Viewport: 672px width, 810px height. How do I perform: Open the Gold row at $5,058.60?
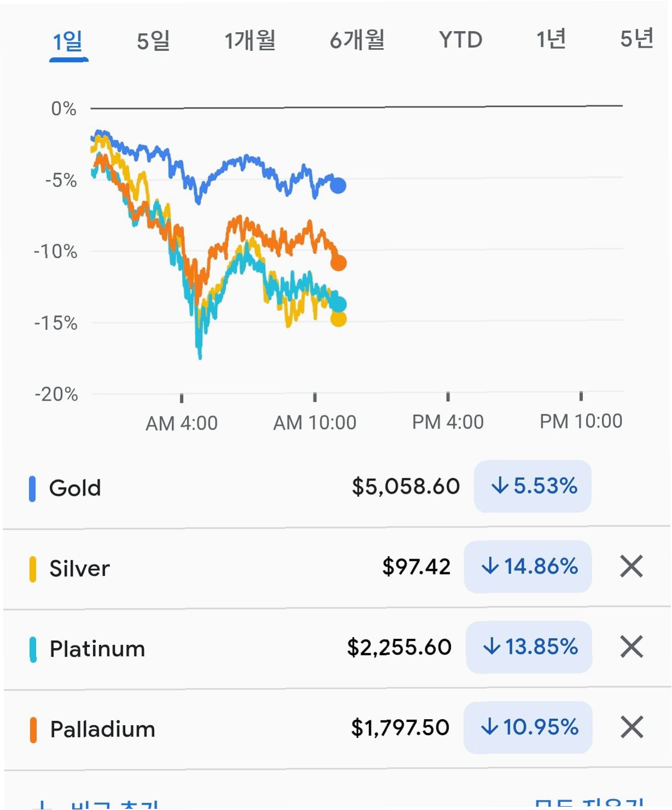tap(336, 486)
